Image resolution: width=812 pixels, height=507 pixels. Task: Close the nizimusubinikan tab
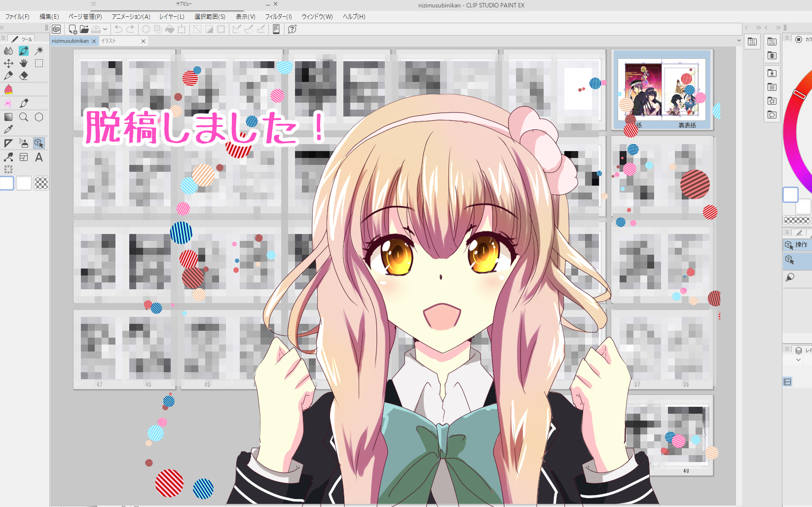tap(94, 41)
